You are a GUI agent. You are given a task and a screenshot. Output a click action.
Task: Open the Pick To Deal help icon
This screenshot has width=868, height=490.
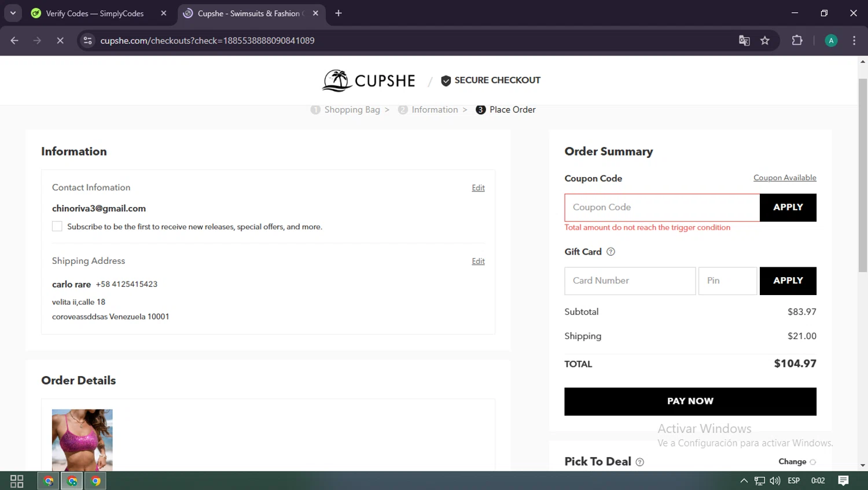pyautogui.click(x=639, y=462)
